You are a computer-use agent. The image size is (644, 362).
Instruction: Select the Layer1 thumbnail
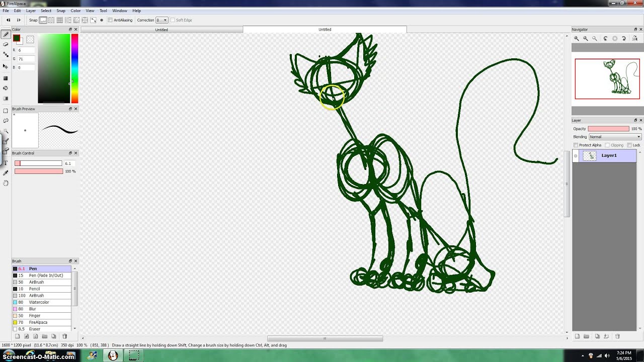(590, 156)
